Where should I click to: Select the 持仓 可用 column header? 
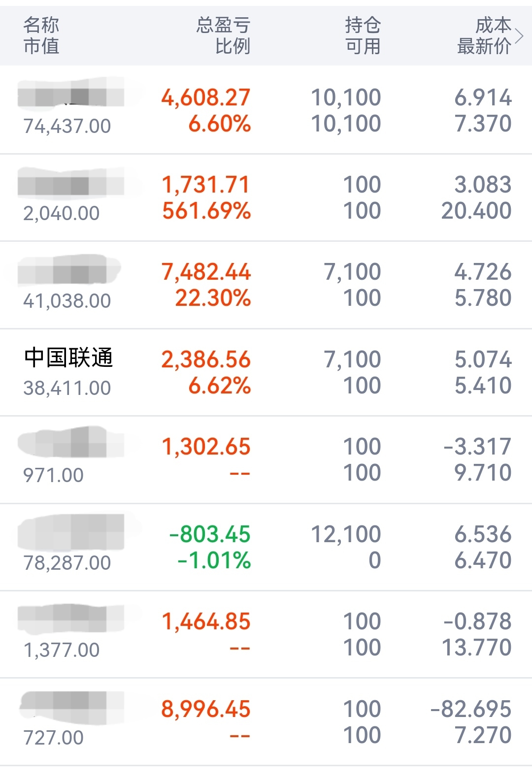click(363, 35)
